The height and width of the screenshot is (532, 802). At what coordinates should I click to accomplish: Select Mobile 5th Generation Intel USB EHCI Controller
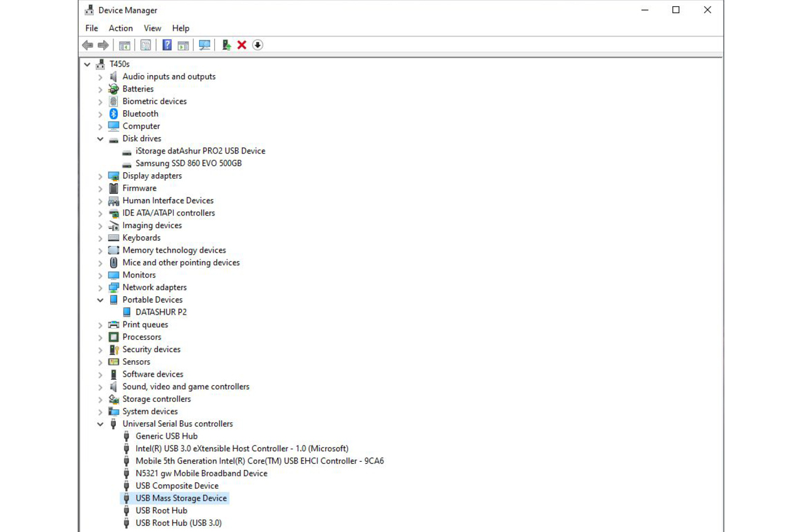click(x=259, y=461)
